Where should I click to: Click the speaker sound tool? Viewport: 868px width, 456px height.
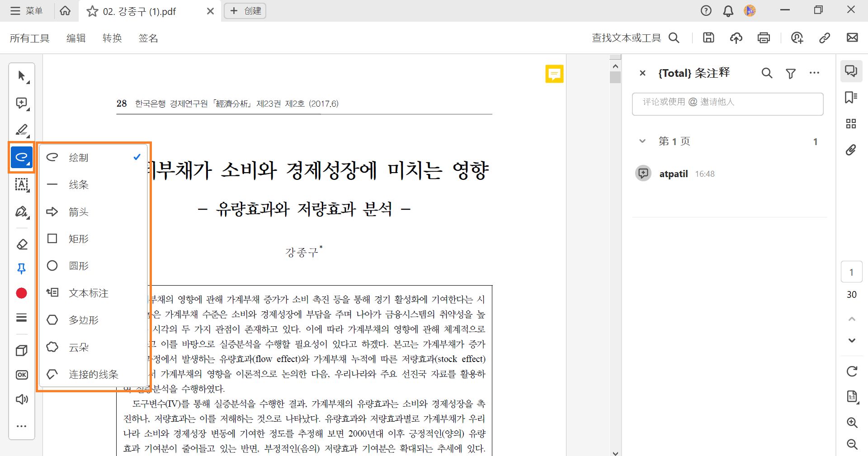pos(21,399)
